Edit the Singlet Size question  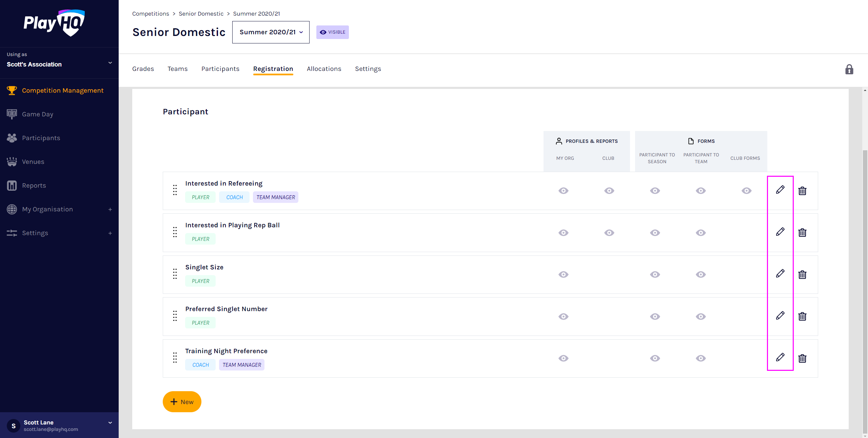click(x=780, y=273)
